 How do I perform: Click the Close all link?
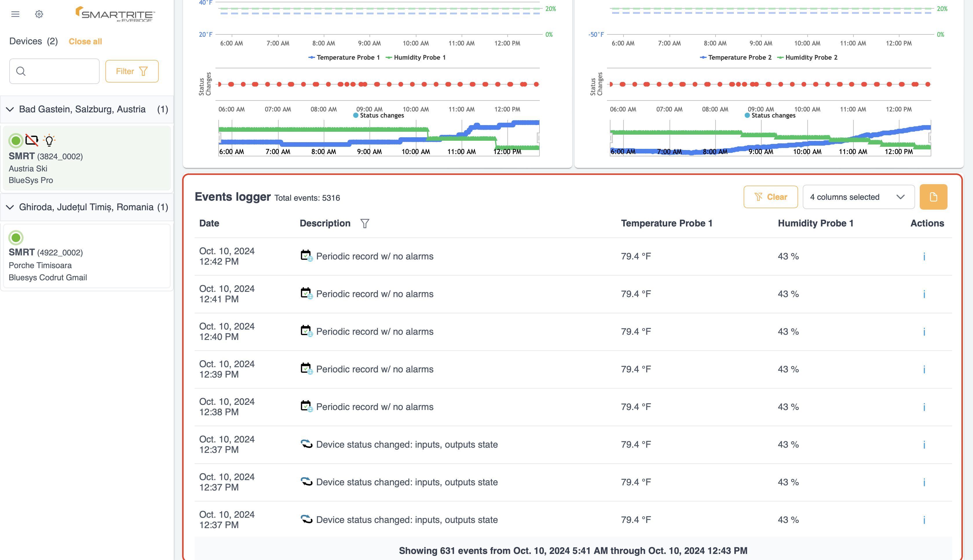[x=85, y=41]
